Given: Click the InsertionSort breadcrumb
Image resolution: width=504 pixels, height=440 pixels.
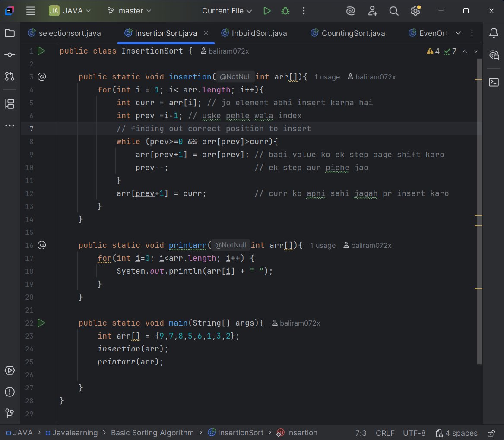Looking at the screenshot, I should coord(236,433).
